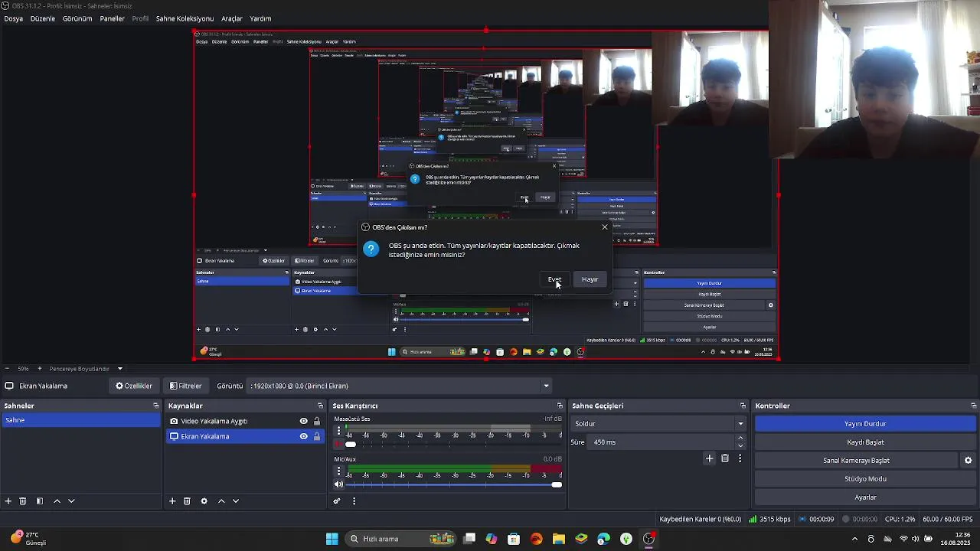980x551 pixels.
Task: Decrease Süre duration with down arrow
Action: pyautogui.click(x=740, y=446)
